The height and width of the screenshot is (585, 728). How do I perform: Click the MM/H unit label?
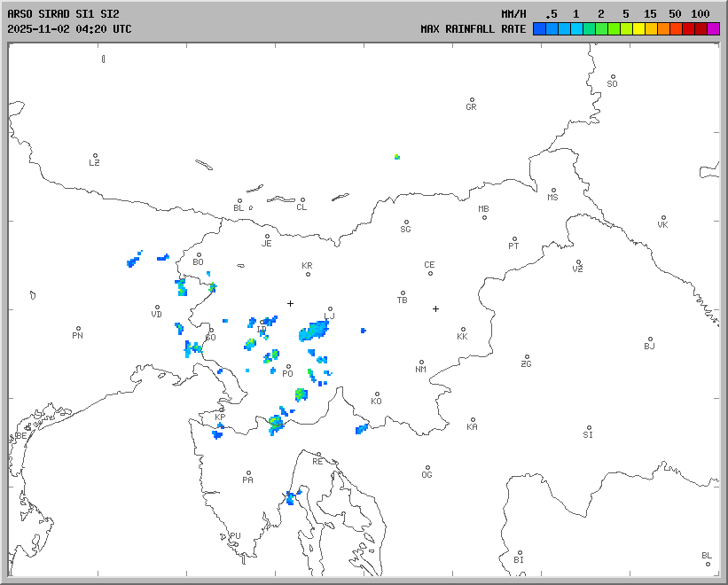(513, 14)
